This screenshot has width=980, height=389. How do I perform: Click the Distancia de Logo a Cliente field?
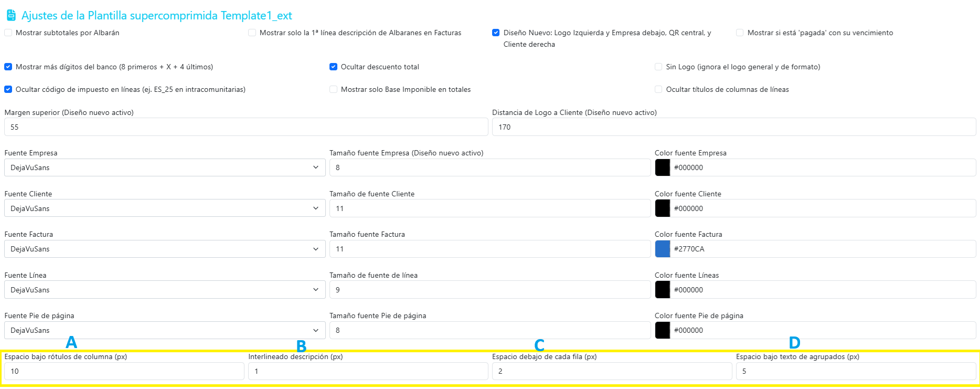(x=734, y=127)
